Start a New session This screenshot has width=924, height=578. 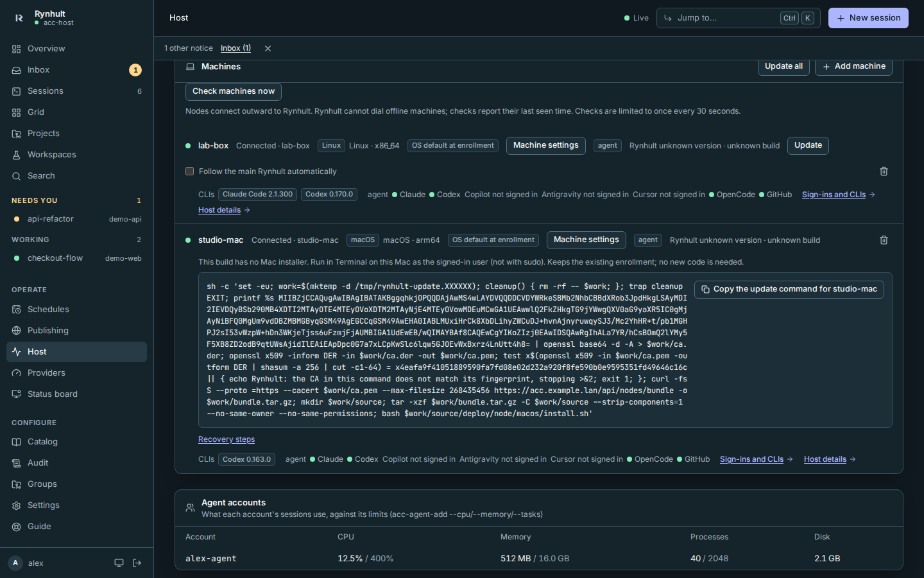[868, 18]
